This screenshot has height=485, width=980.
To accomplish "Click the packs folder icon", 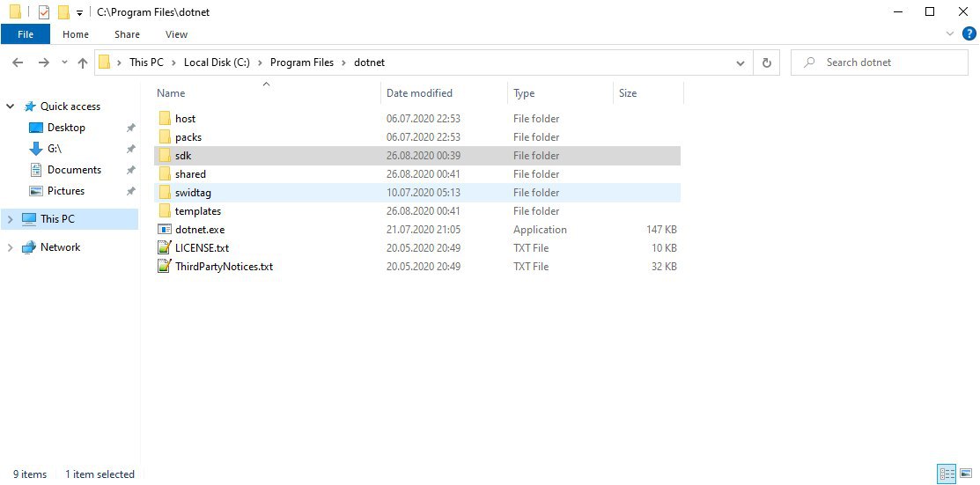I will [x=165, y=137].
